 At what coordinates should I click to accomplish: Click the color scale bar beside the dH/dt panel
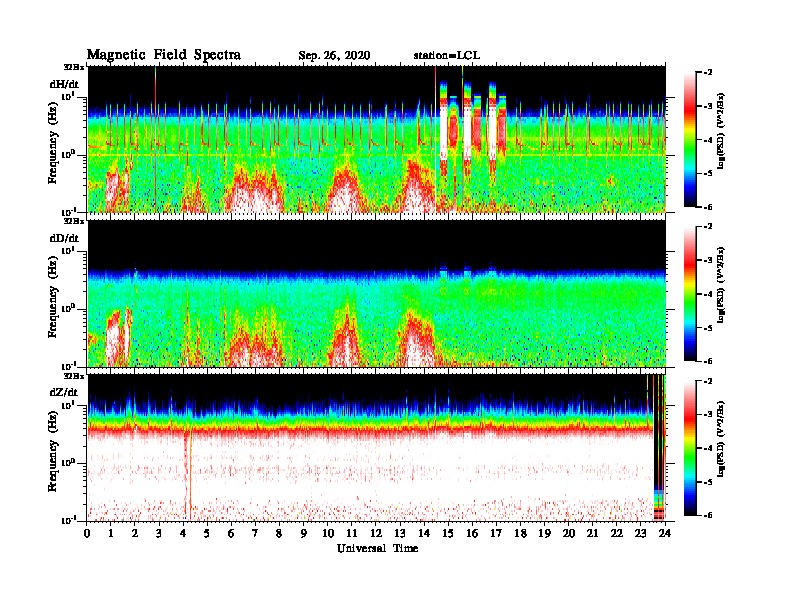(690, 139)
